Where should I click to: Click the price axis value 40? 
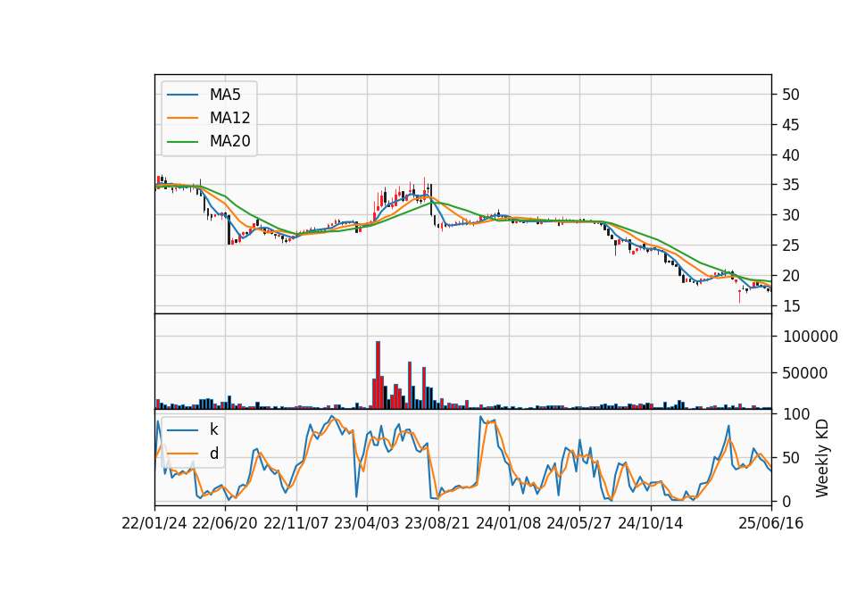click(790, 155)
